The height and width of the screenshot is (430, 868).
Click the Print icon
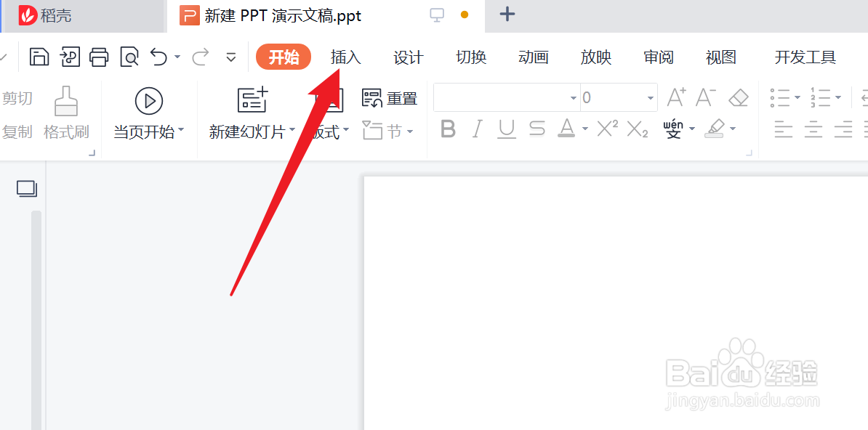pos(100,56)
